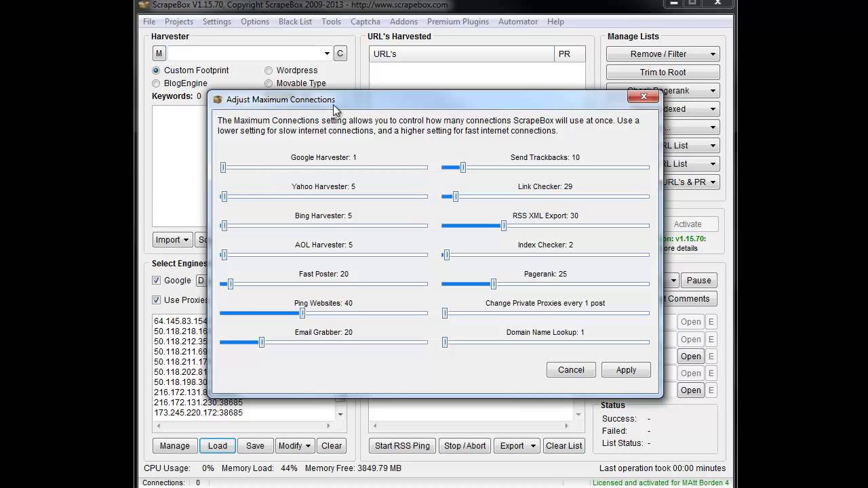
Task: Open the Options menu
Action: click(255, 22)
